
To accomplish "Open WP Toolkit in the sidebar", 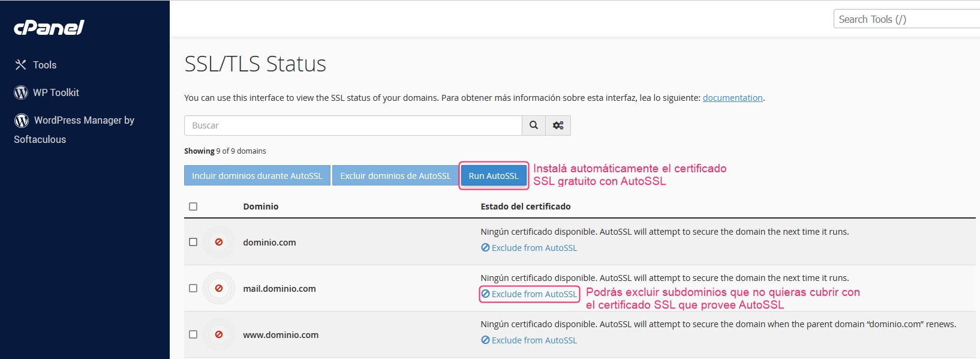I will click(56, 92).
